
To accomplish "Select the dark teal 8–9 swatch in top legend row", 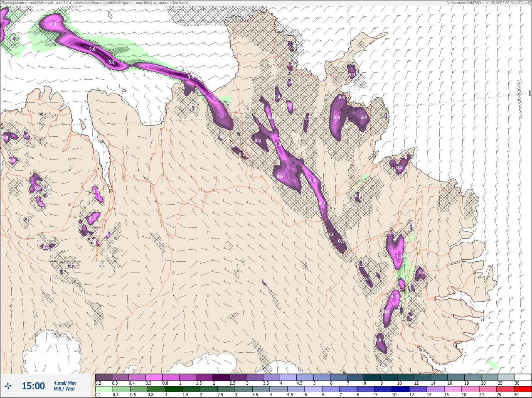I will (x=373, y=377).
